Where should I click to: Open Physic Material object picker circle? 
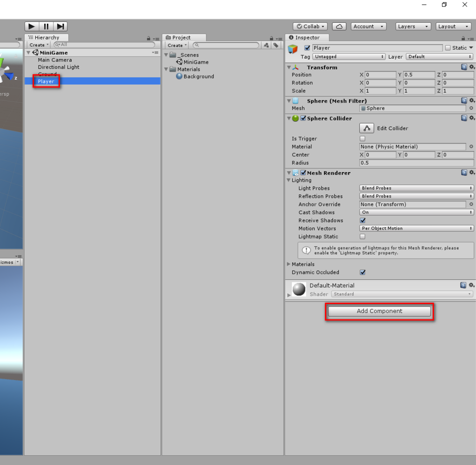click(471, 146)
